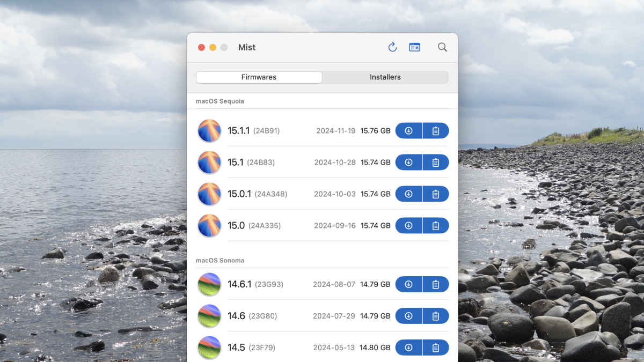Select build number (24B83)
Viewport: 644px width, 362px height.
click(261, 162)
